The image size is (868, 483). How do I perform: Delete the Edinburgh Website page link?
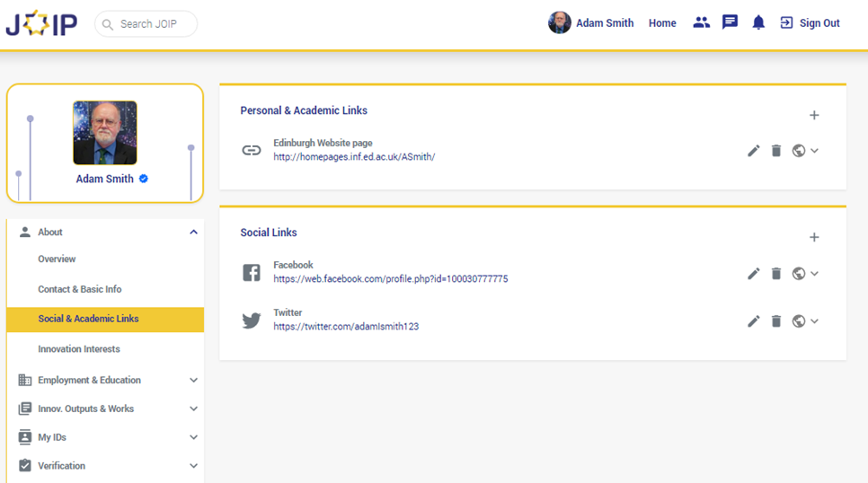coord(776,151)
